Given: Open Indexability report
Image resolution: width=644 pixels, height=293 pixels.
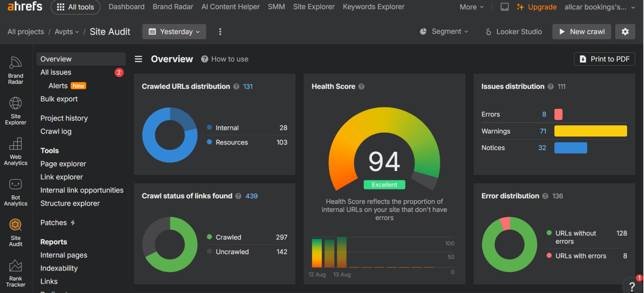Looking at the screenshot, I should pos(59,268).
